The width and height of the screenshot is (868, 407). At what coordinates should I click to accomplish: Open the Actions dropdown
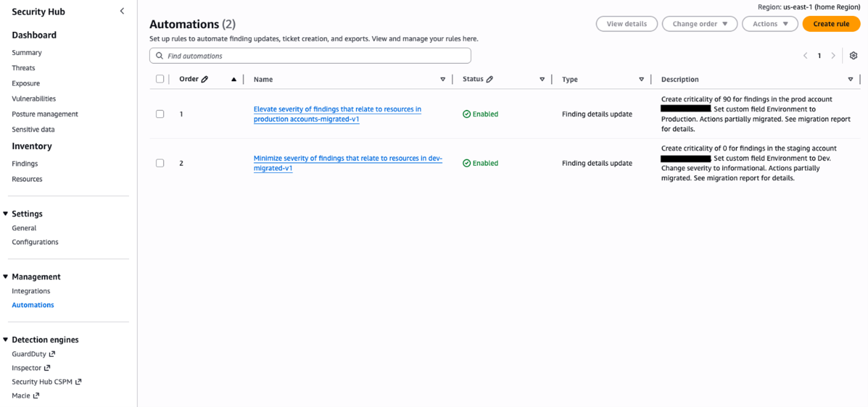(770, 23)
